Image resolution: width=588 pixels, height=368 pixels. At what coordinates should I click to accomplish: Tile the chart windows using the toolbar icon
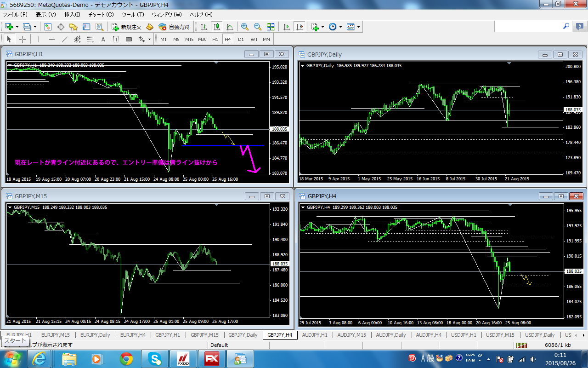[271, 27]
